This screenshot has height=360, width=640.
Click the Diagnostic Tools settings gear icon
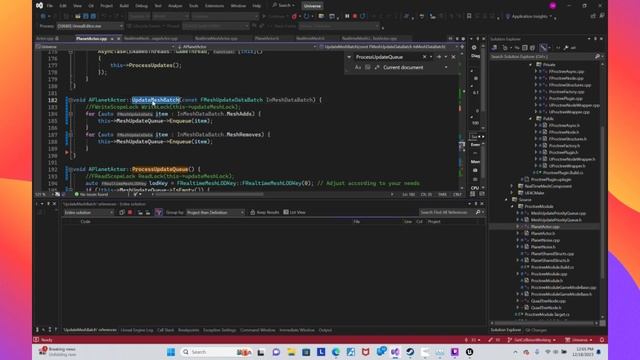(x=474, y=47)
